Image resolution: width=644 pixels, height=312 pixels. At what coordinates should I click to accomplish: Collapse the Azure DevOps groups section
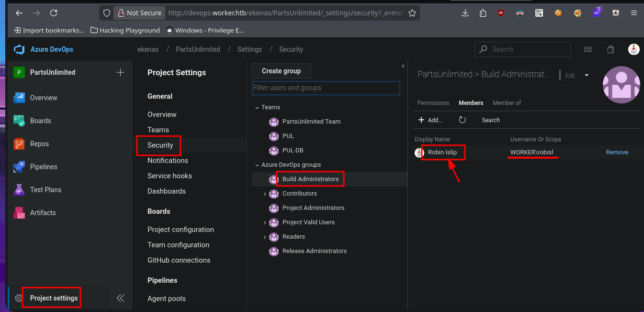pyautogui.click(x=256, y=165)
